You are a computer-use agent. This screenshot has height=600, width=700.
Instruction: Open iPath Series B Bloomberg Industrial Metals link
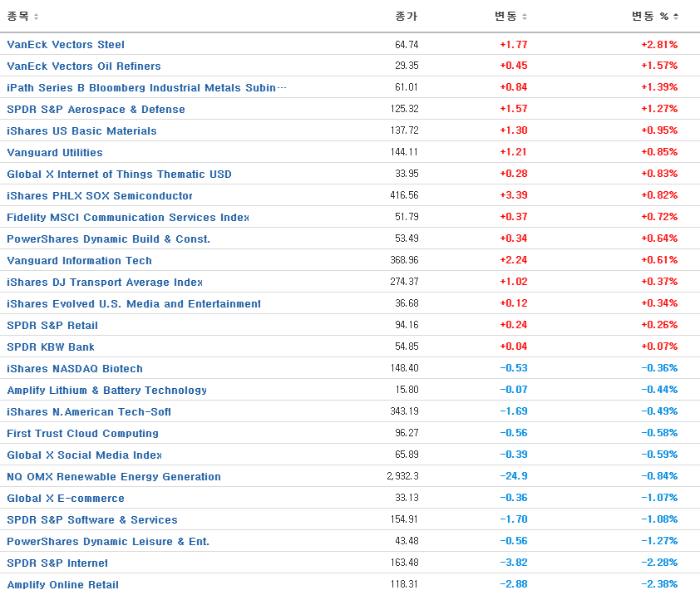[x=146, y=88]
